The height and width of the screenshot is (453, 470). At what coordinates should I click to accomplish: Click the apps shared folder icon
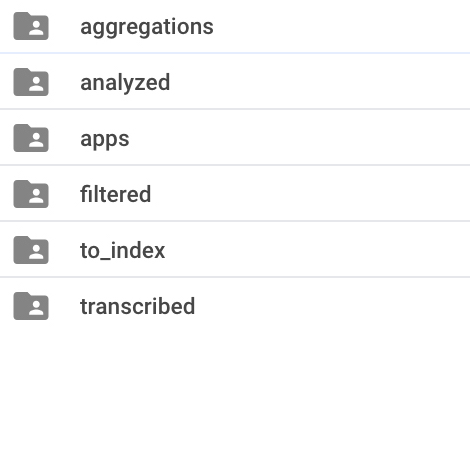pyautogui.click(x=31, y=138)
